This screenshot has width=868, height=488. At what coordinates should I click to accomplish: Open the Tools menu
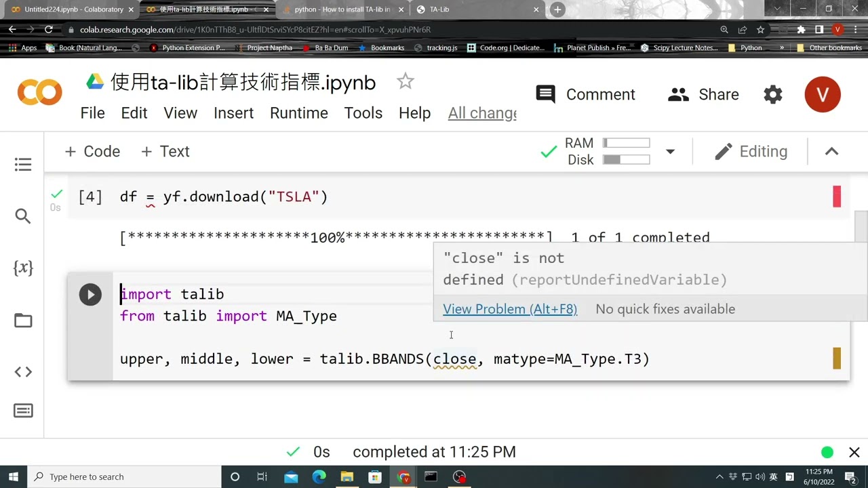click(363, 113)
